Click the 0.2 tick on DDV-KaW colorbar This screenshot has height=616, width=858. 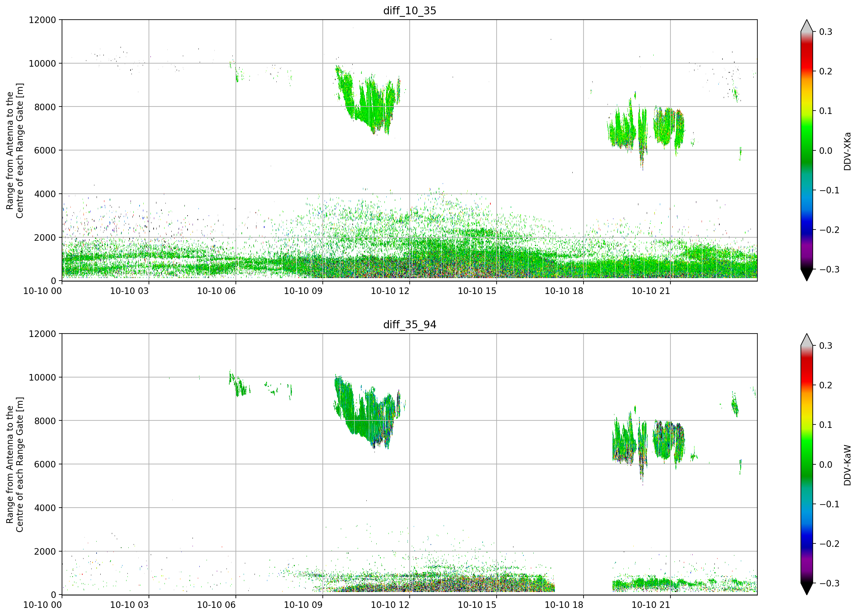coord(826,385)
